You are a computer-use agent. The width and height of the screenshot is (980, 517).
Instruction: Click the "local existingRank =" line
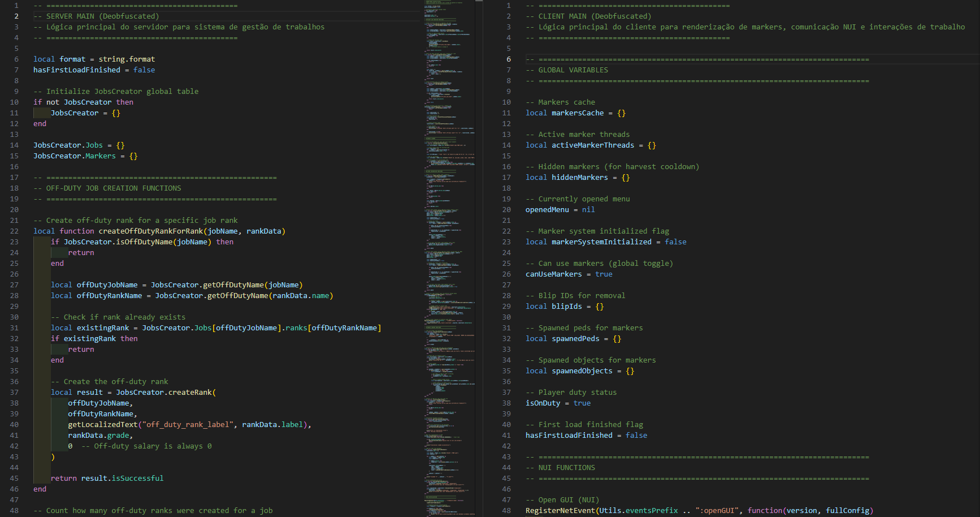coord(216,328)
